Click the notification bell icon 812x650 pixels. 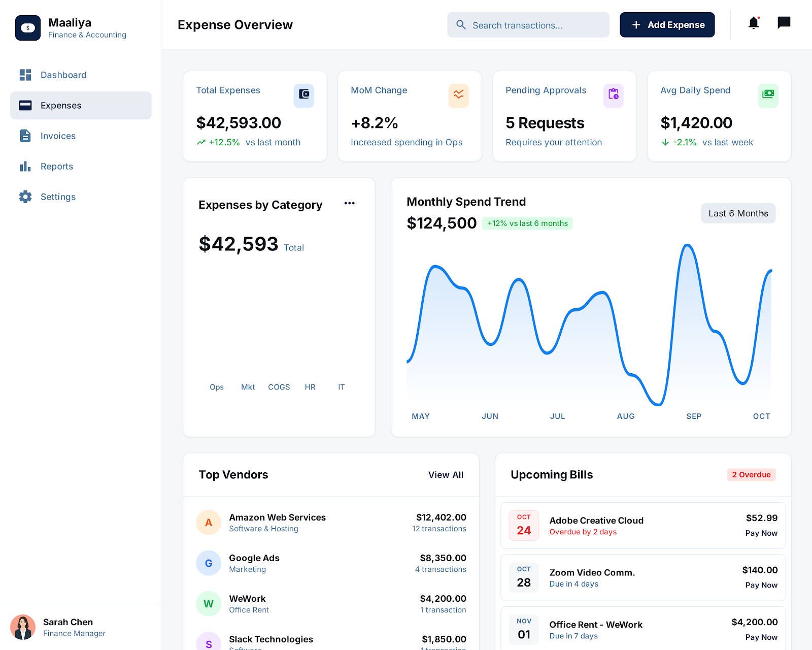click(x=753, y=23)
